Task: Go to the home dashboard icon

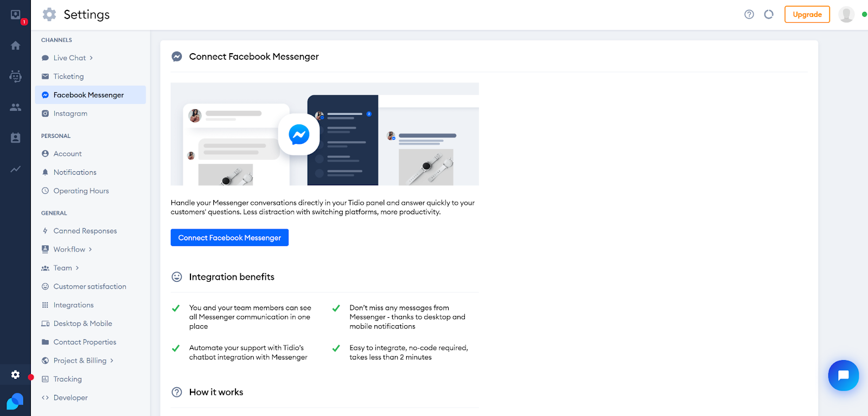Action: (x=16, y=46)
